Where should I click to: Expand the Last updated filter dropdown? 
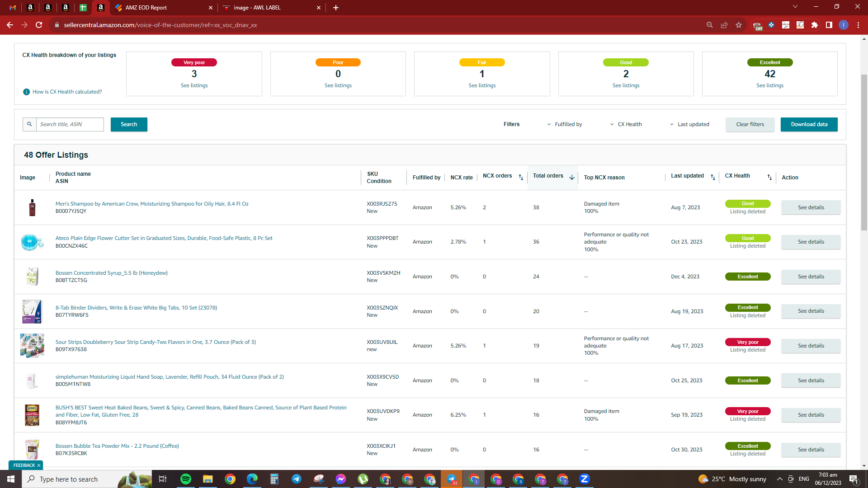click(689, 124)
